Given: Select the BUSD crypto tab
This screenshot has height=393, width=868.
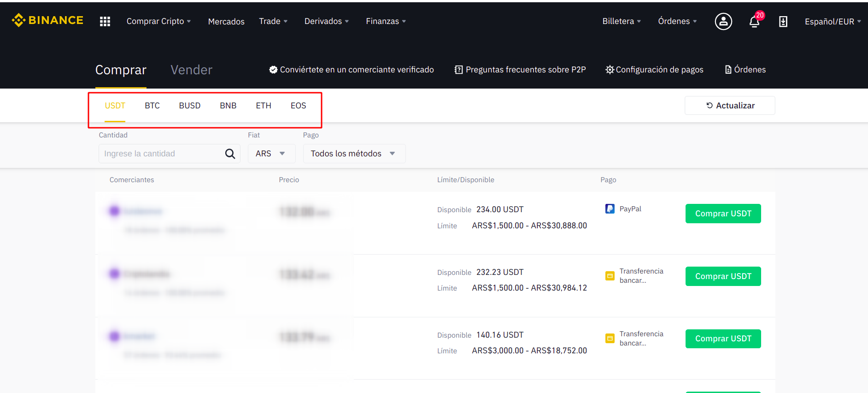Looking at the screenshot, I should coord(190,106).
